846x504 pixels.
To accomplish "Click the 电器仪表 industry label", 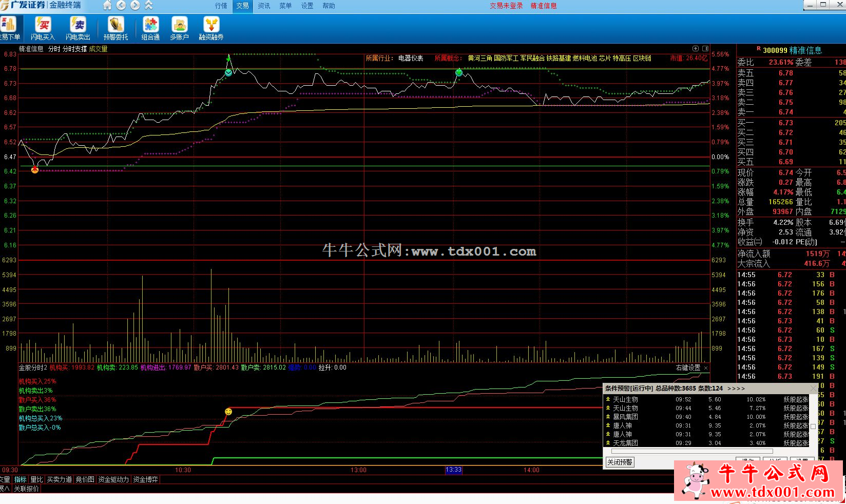I will tap(411, 58).
